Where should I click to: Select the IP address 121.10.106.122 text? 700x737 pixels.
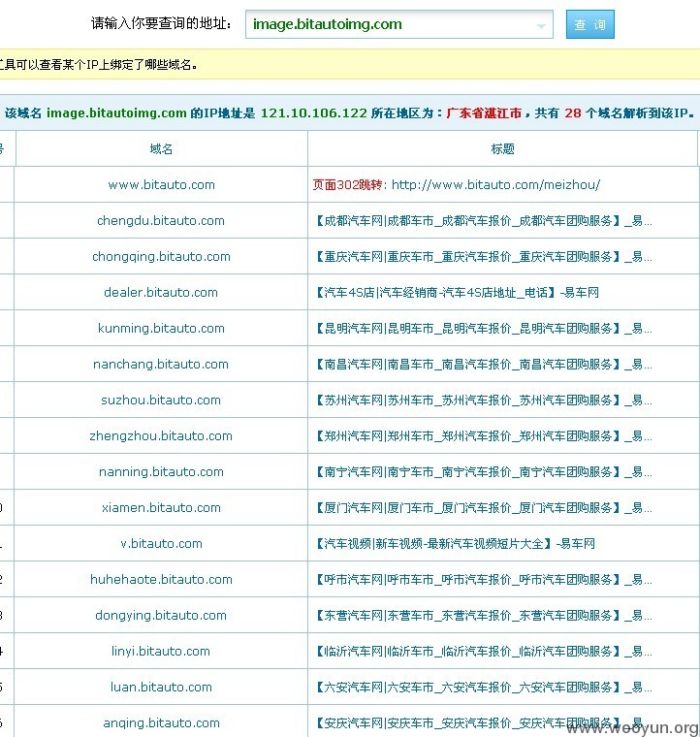coord(314,113)
